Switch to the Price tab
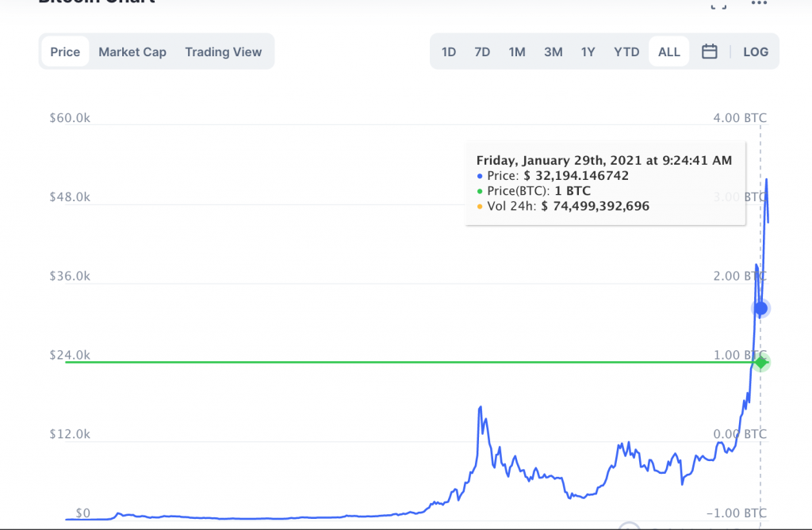The image size is (812, 530). 65,51
